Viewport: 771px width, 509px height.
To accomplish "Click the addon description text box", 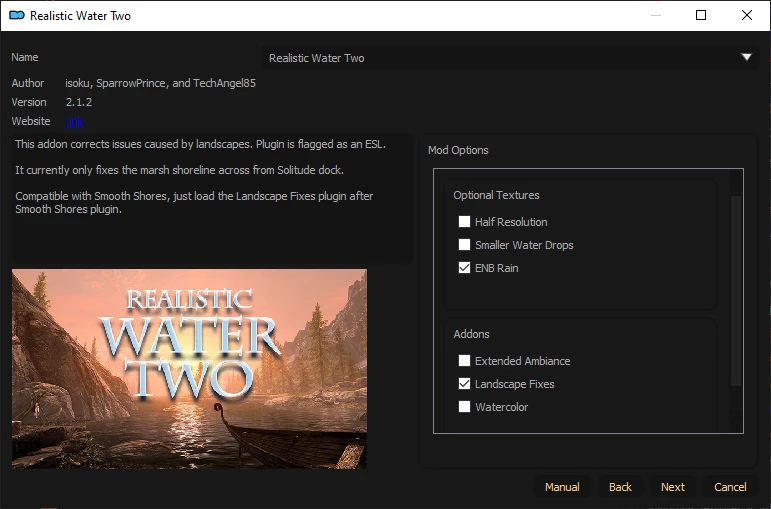I will click(211, 198).
